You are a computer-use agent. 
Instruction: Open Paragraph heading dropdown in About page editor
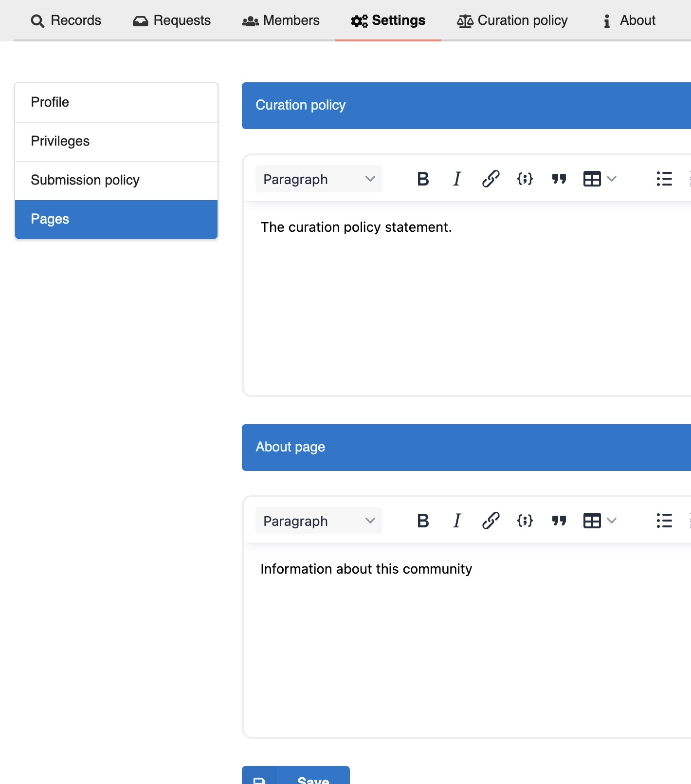pyautogui.click(x=319, y=521)
